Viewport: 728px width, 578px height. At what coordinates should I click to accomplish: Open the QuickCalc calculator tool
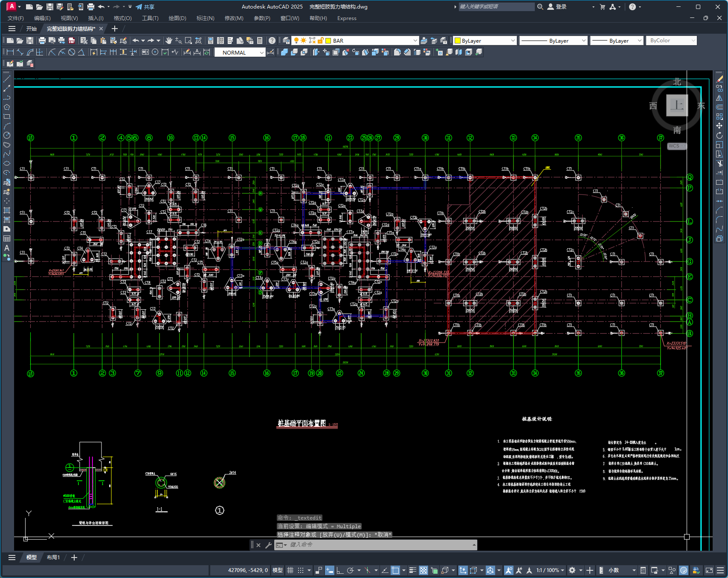click(260, 41)
